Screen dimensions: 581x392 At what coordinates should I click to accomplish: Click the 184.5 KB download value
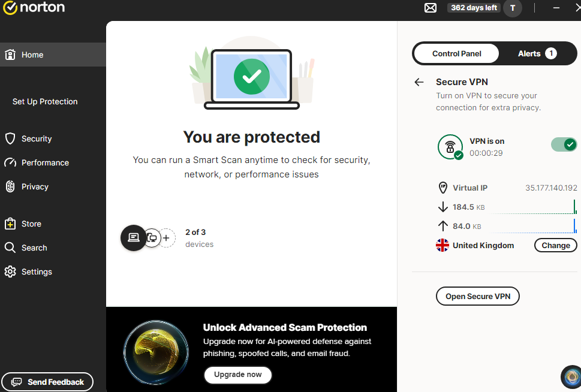point(468,207)
